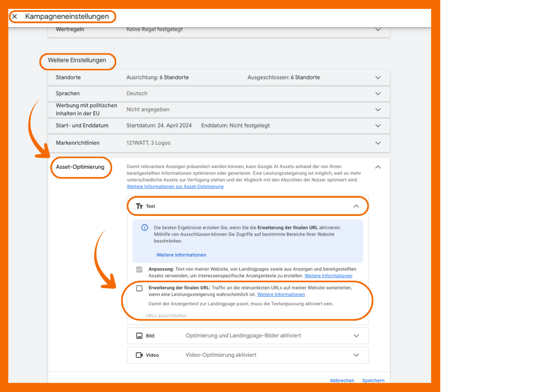The width and height of the screenshot is (560, 392).
Task: Click the Video camera icon
Action: click(139, 355)
